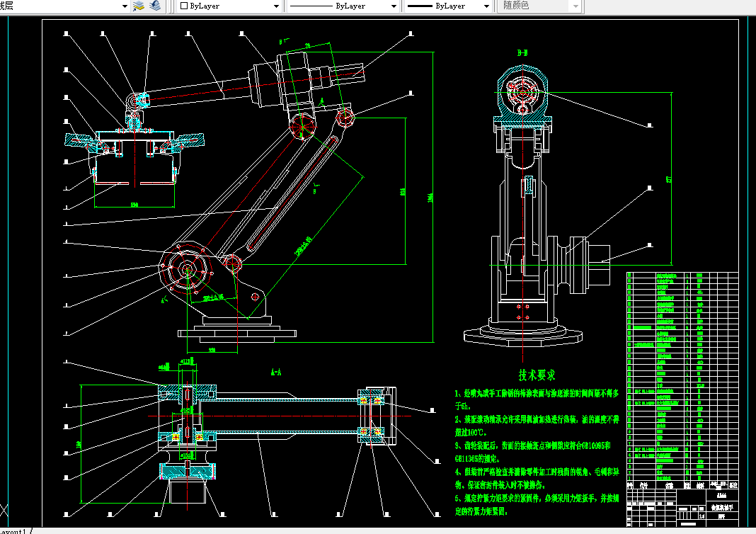Viewport: 756px width, 534px height.
Task: Select the 技术要求 heading text
Action: click(537, 375)
